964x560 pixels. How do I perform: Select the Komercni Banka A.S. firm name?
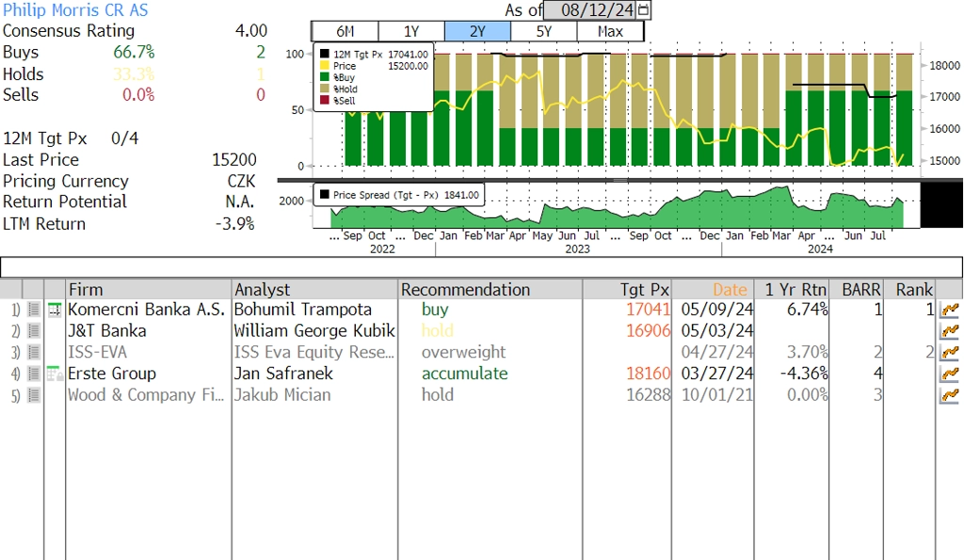pyautogui.click(x=146, y=310)
